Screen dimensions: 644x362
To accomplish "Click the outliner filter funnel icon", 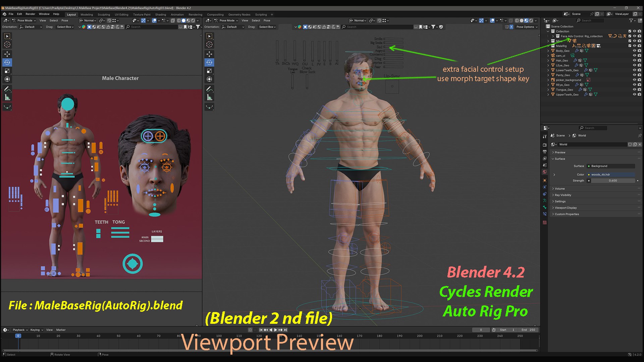I will click(631, 20).
